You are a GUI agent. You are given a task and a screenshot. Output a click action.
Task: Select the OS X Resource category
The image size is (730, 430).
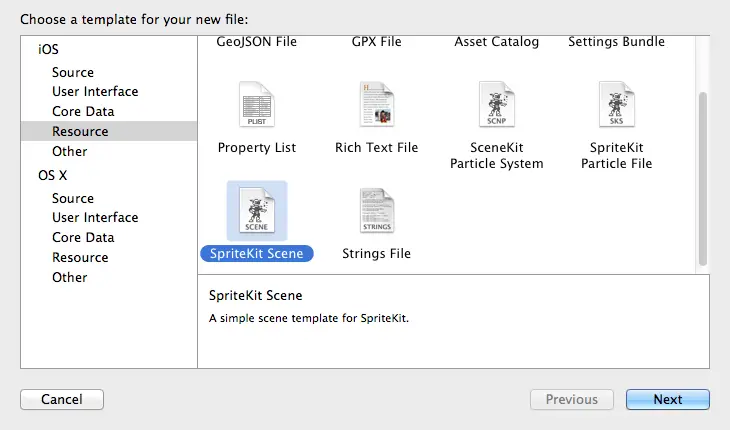[x=80, y=257]
